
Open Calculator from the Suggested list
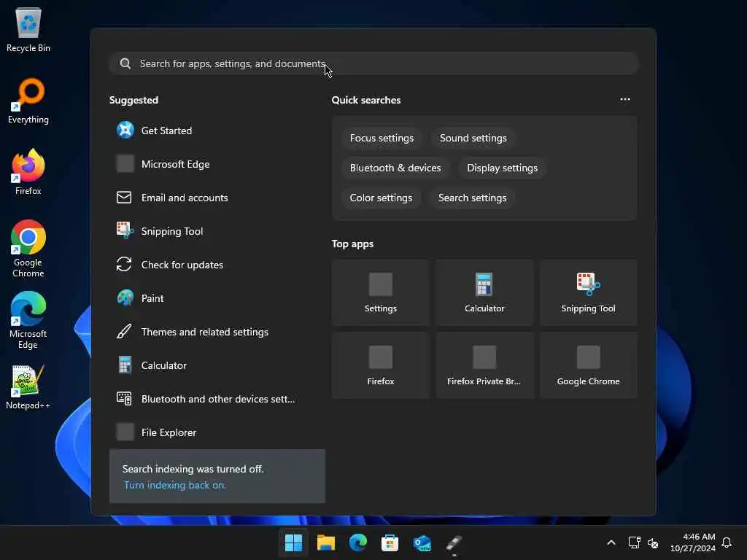pyautogui.click(x=217, y=365)
